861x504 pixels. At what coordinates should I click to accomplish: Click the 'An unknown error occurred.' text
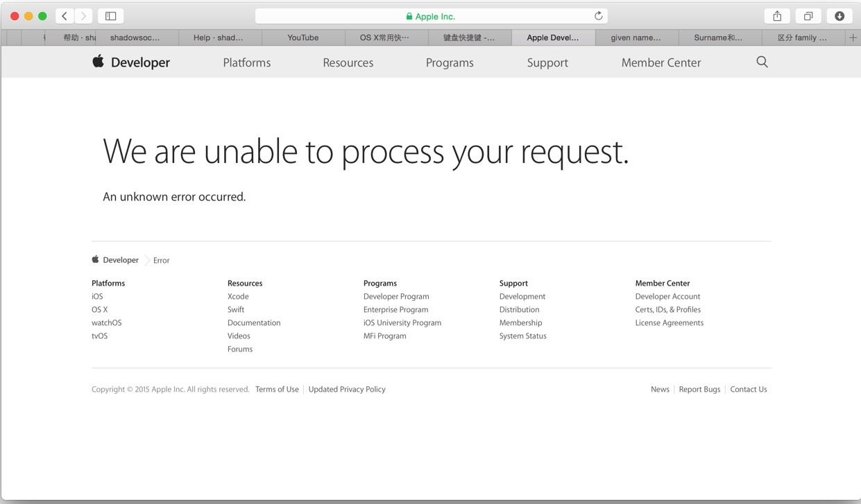coord(174,197)
